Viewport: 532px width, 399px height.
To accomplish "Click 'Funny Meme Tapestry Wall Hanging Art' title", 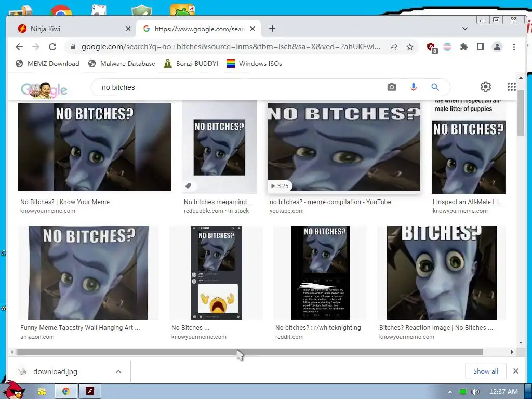I will pos(79,328).
